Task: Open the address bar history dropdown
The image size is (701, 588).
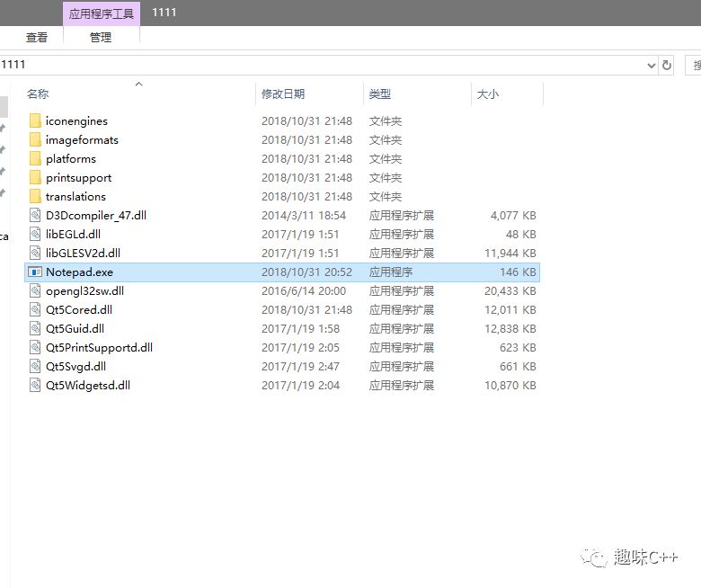Action: 652,66
